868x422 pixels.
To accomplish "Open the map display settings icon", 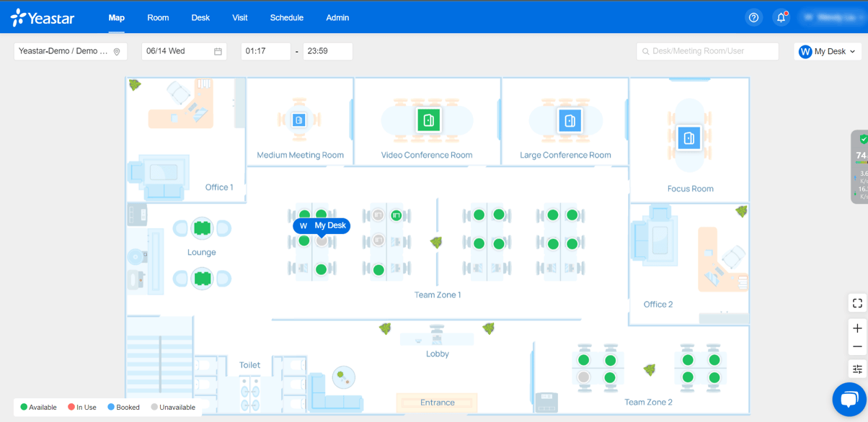I will click(x=856, y=367).
